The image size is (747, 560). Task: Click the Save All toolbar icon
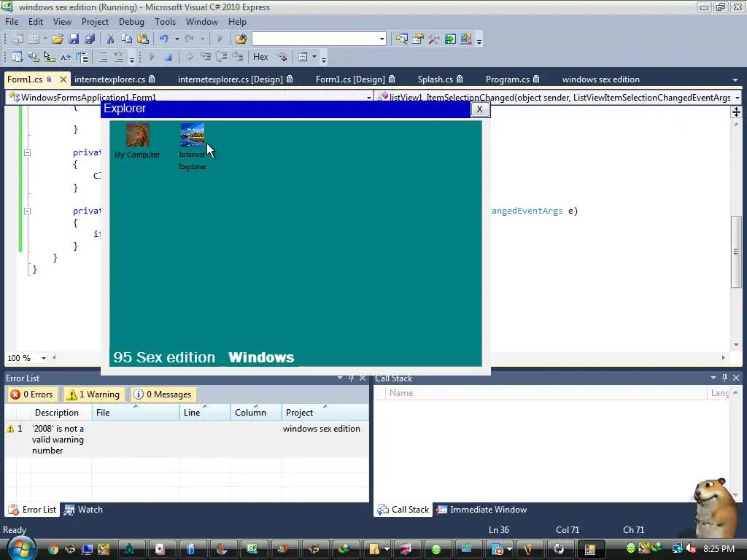[x=89, y=39]
